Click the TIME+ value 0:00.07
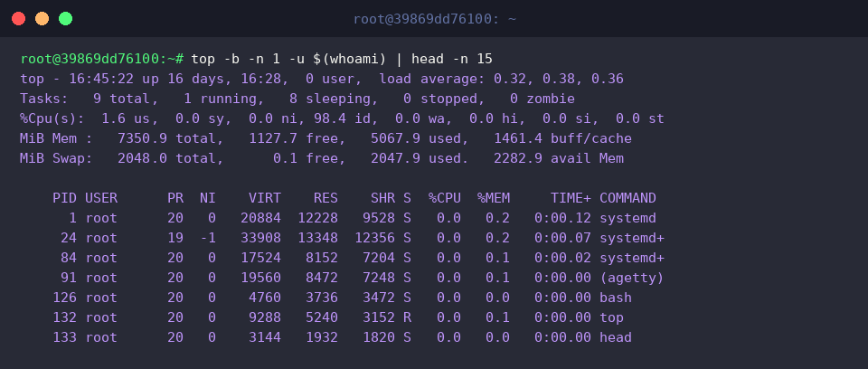 [562, 238]
